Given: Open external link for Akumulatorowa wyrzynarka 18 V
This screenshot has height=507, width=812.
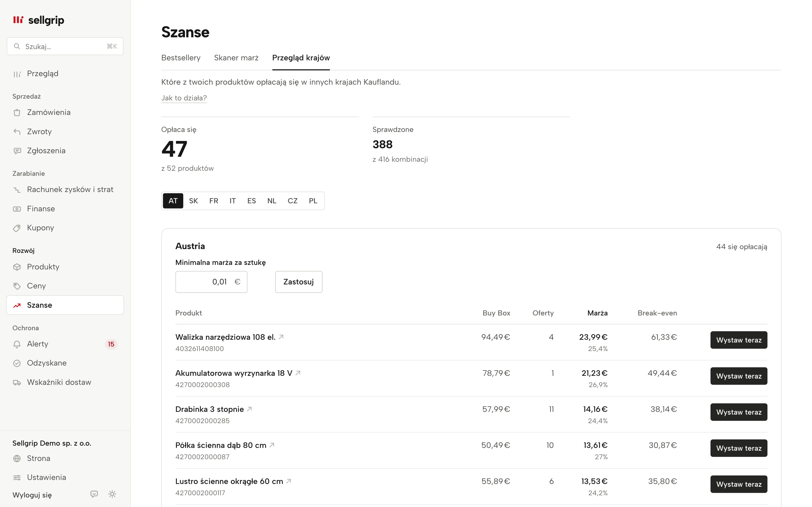Looking at the screenshot, I should (x=298, y=373).
